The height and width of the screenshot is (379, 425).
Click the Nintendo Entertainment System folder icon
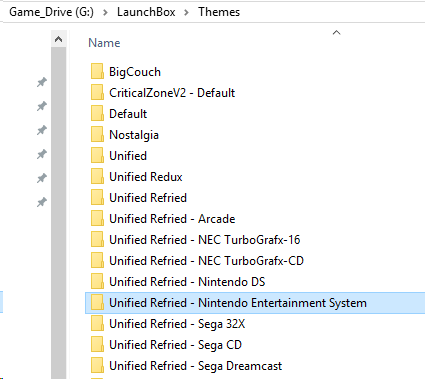[x=97, y=302]
